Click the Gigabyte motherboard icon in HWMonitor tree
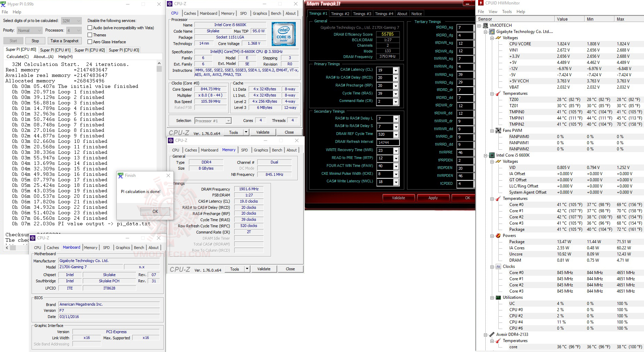 (x=492, y=32)
